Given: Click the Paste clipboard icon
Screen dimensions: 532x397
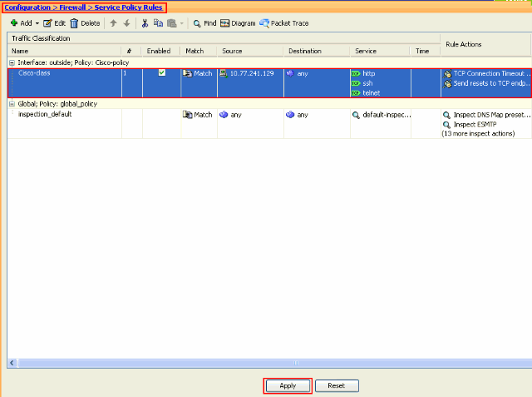Looking at the screenshot, I should click(172, 23).
